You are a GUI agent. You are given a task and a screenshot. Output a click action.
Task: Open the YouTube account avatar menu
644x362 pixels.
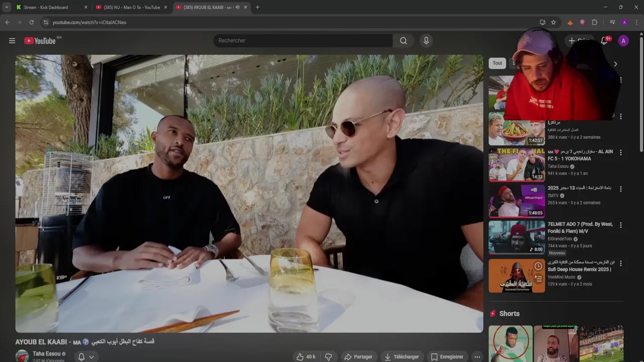pos(623,41)
